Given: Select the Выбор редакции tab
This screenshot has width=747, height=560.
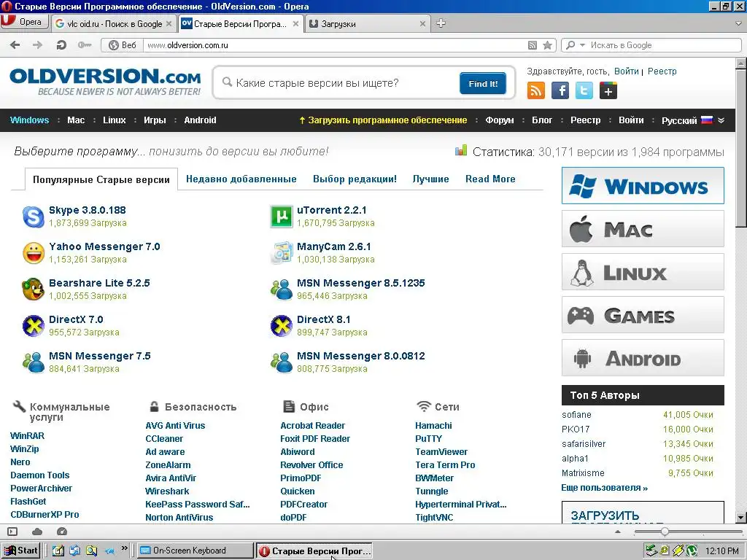Looking at the screenshot, I should tap(355, 179).
